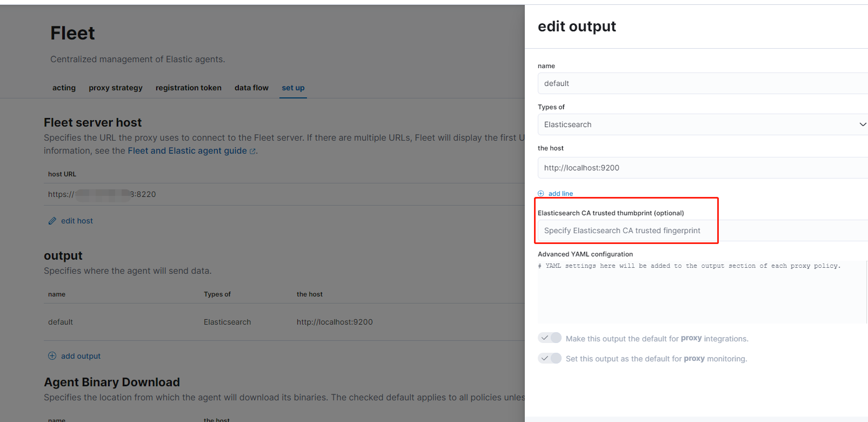Select the data flow tab

pyautogui.click(x=251, y=88)
